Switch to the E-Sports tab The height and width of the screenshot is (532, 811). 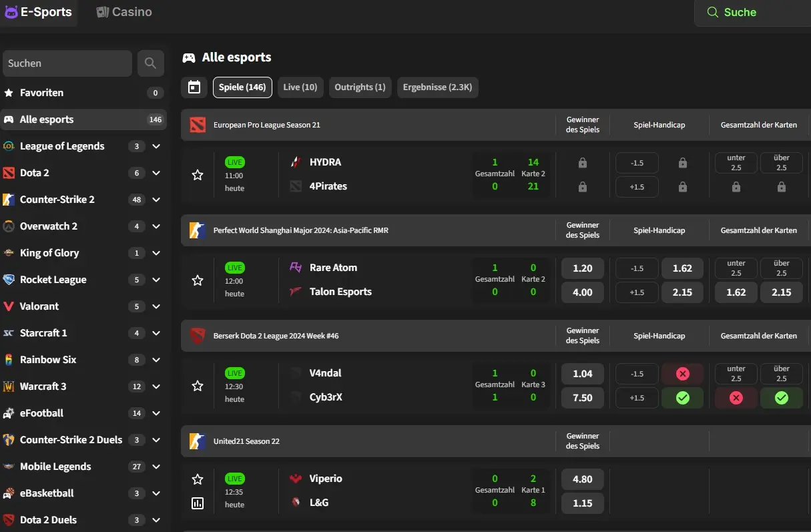(x=38, y=12)
